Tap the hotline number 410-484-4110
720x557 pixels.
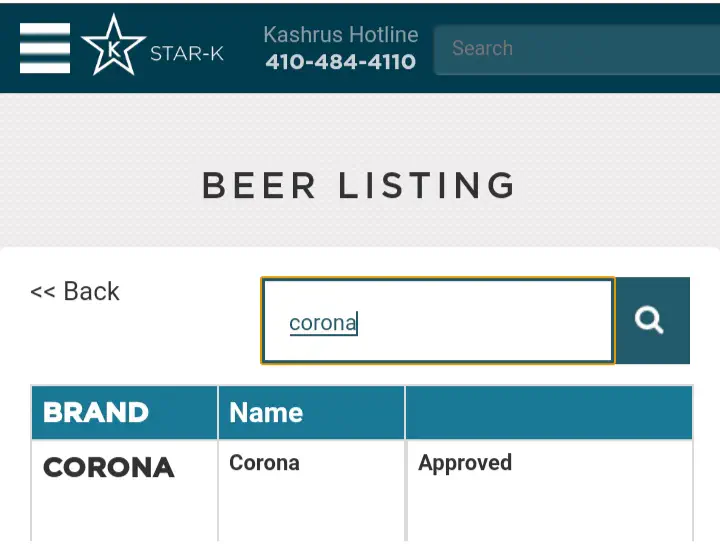pyautogui.click(x=340, y=62)
